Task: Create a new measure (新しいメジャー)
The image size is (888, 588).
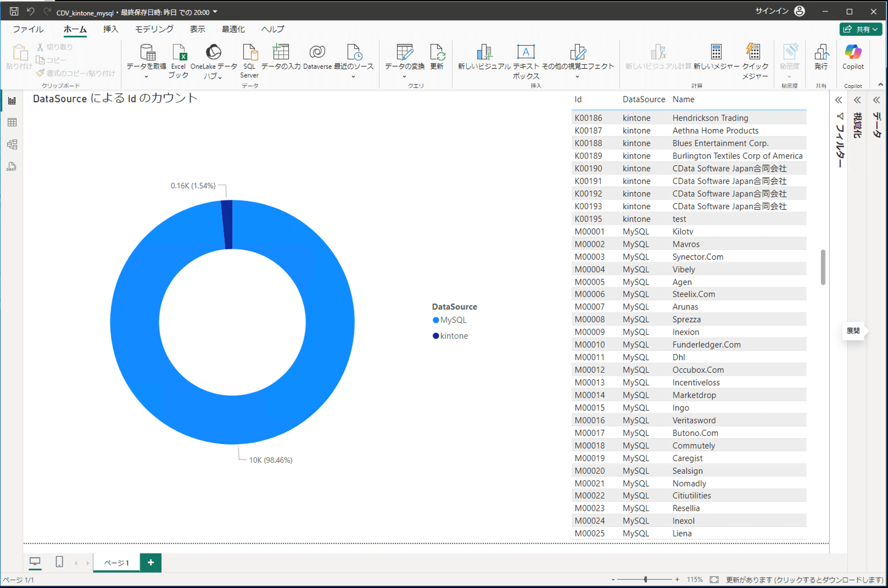Action: [x=716, y=57]
